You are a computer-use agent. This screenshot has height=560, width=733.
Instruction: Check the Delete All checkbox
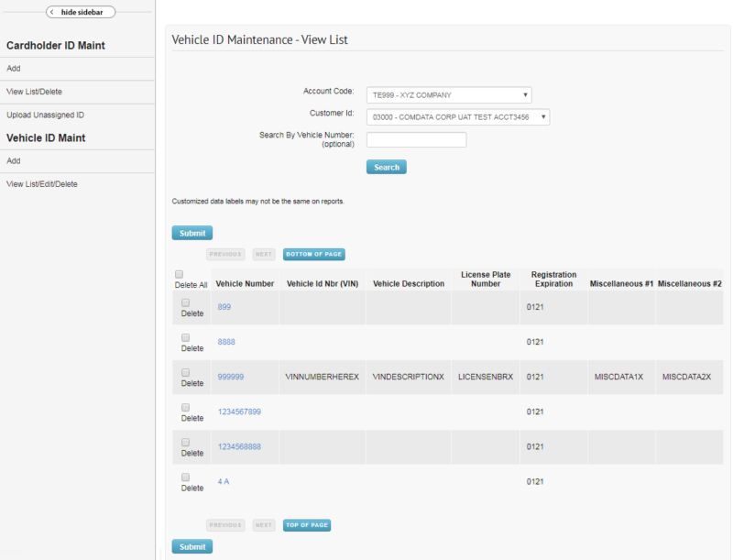tap(179, 274)
